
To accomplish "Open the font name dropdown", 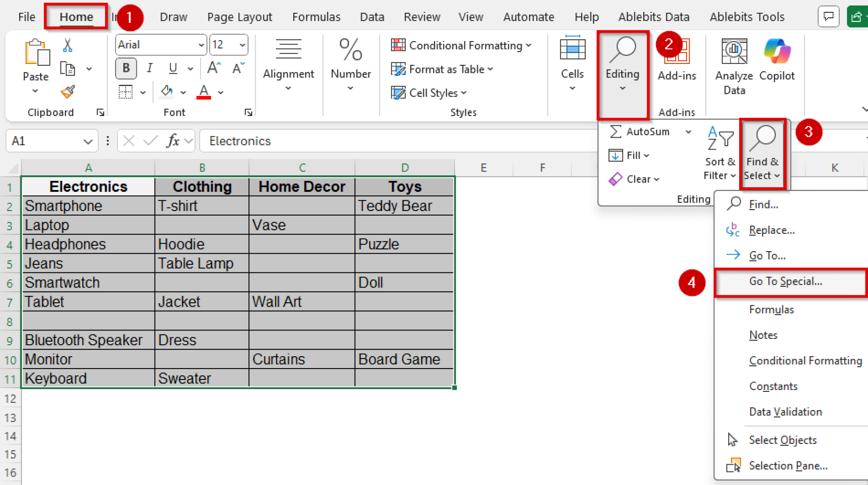I will (201, 44).
